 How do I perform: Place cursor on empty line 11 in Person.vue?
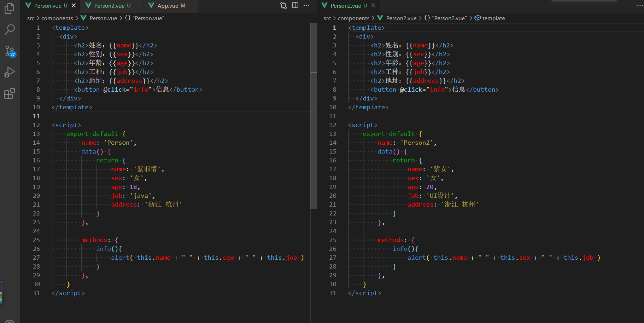[x=181, y=116]
